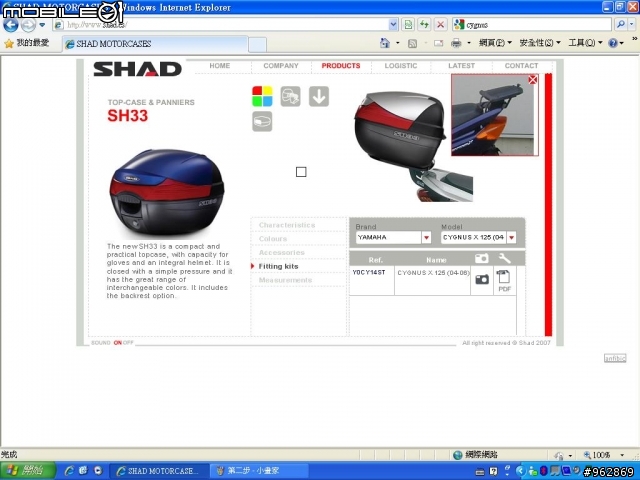Show Measurements section
The image size is (640, 480).
click(285, 280)
